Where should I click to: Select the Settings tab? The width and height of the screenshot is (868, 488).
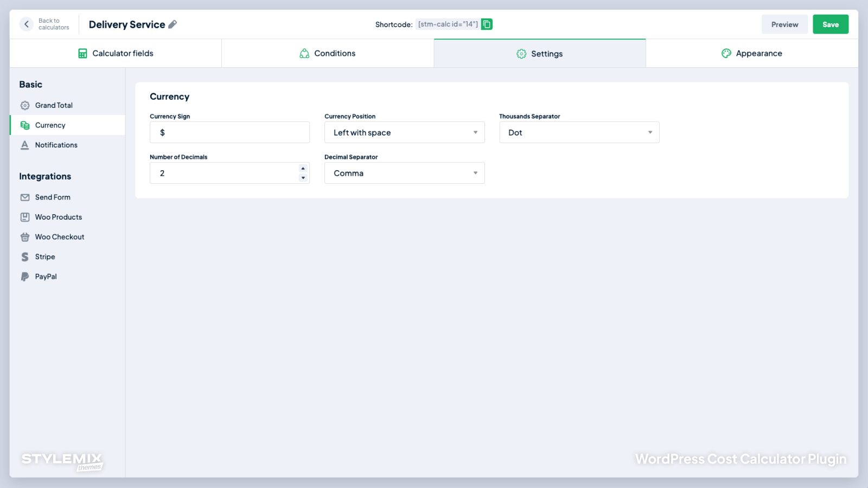pyautogui.click(x=540, y=54)
